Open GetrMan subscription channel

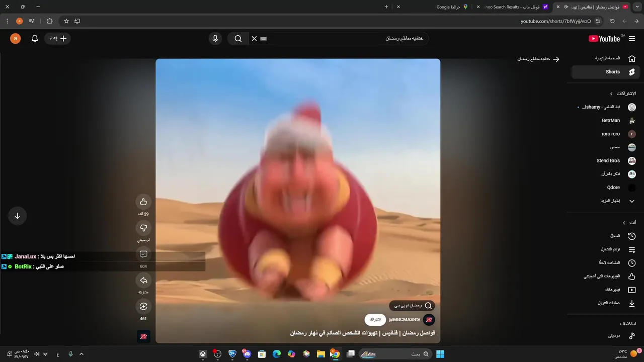[605, 121]
